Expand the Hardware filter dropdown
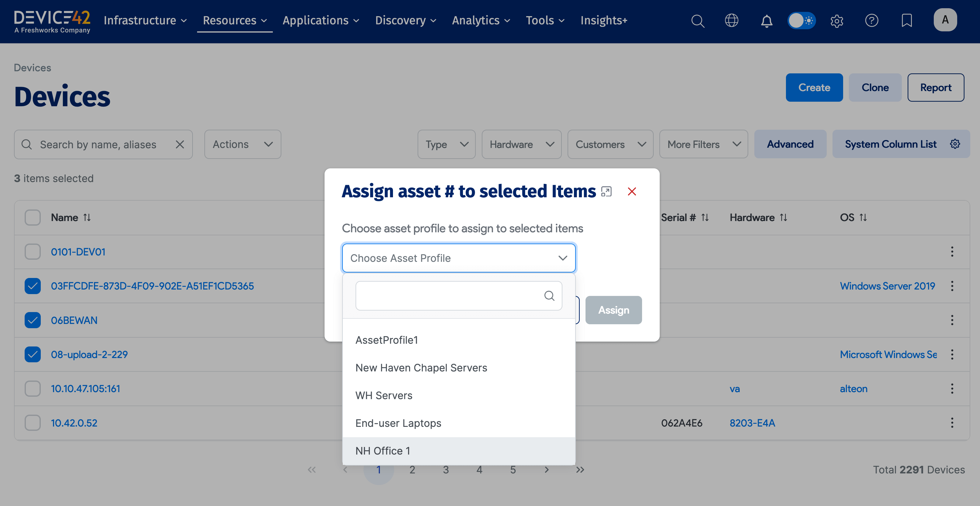Viewport: 980px width, 506px height. point(521,144)
